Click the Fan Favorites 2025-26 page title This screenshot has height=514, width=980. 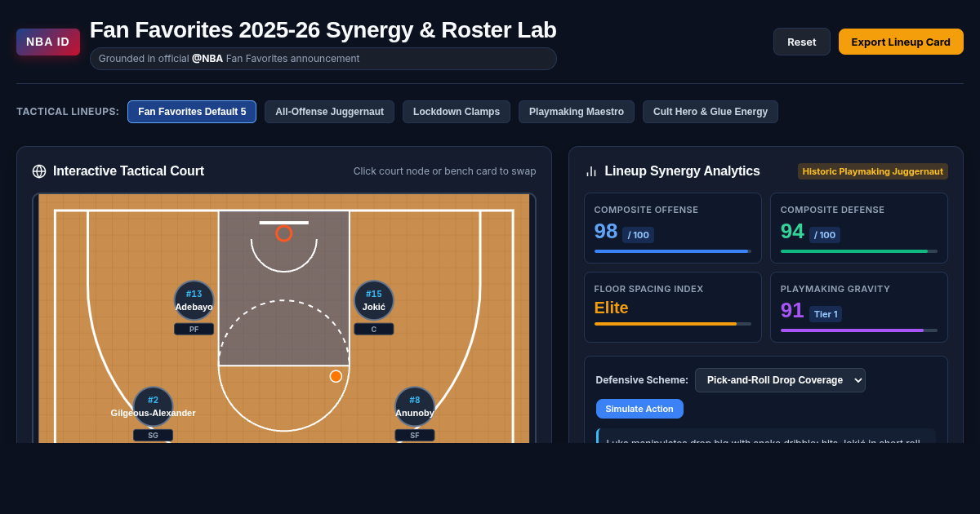click(323, 30)
